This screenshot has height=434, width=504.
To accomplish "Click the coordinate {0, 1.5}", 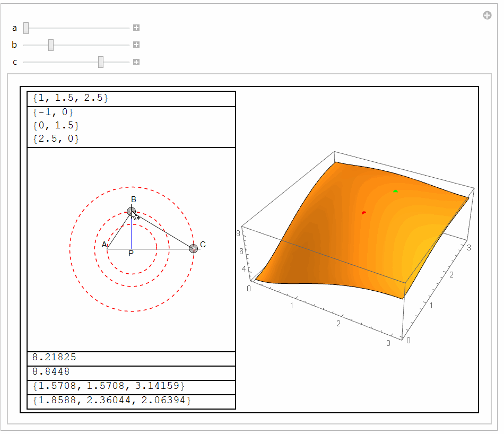I will pos(56,125).
